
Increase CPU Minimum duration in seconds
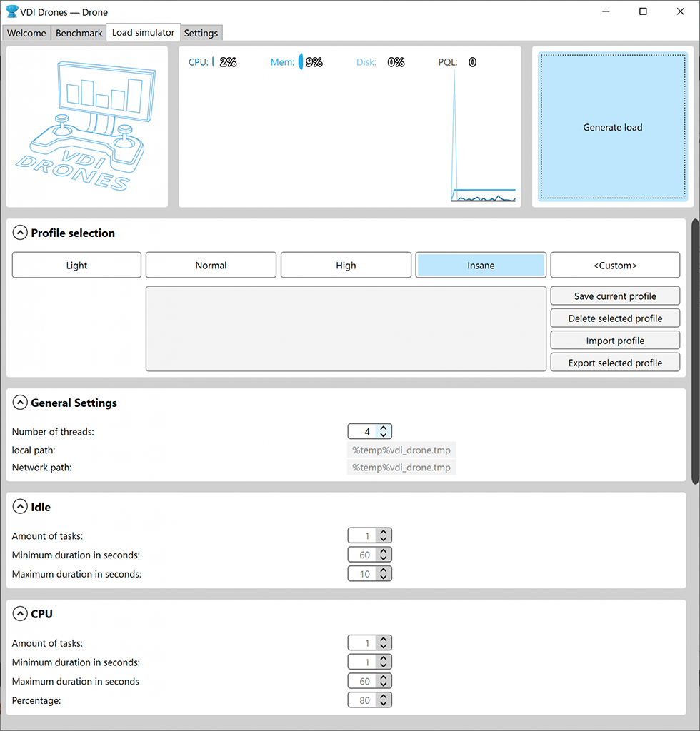pos(384,657)
